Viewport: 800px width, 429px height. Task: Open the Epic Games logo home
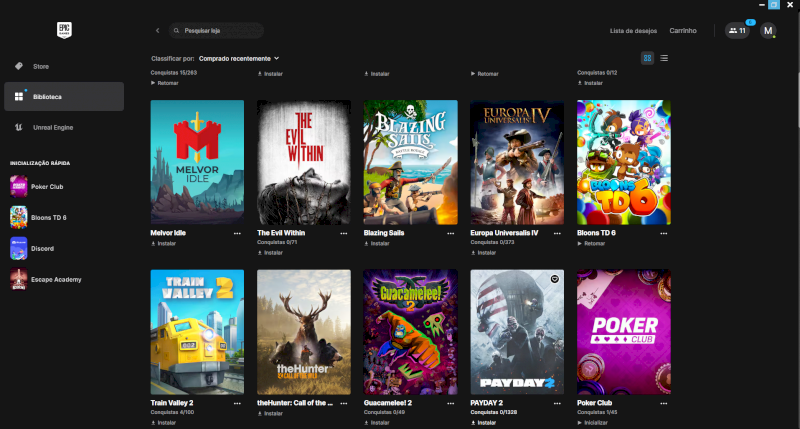(64, 30)
